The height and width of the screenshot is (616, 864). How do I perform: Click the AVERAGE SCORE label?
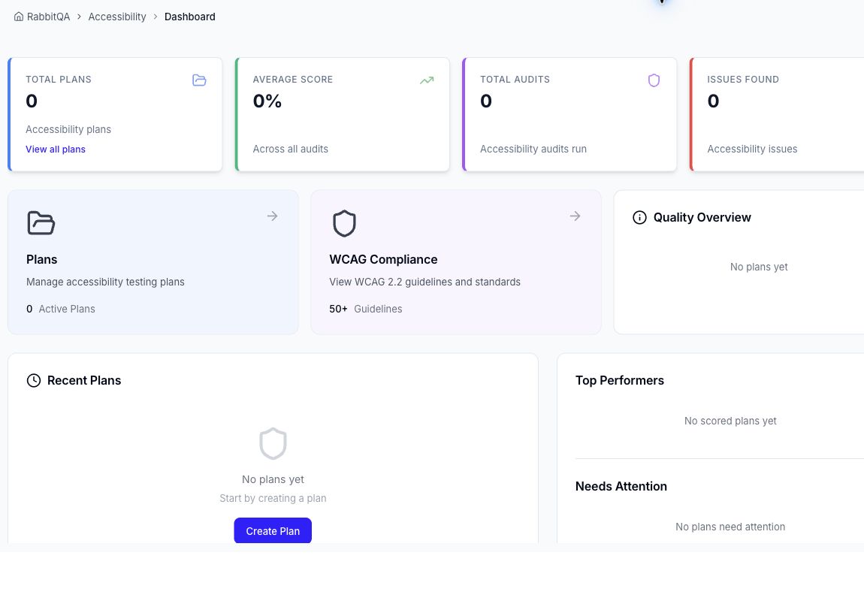[292, 80]
